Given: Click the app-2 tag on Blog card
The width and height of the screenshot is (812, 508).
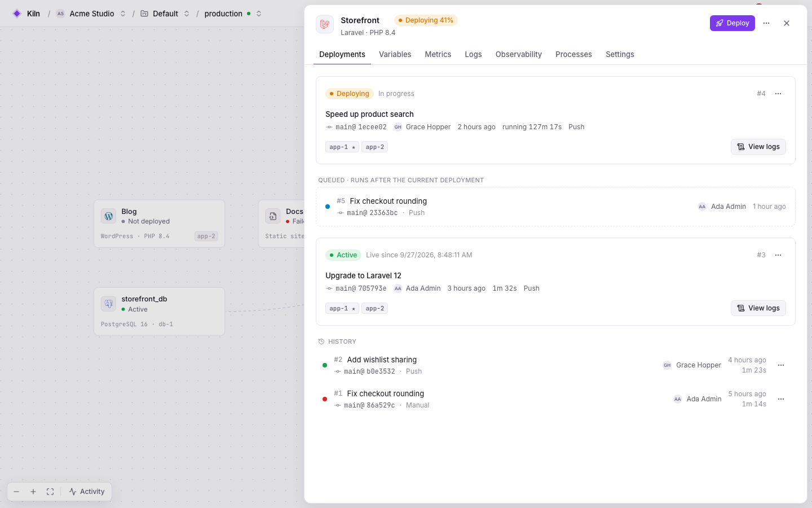Looking at the screenshot, I should 206,237.
